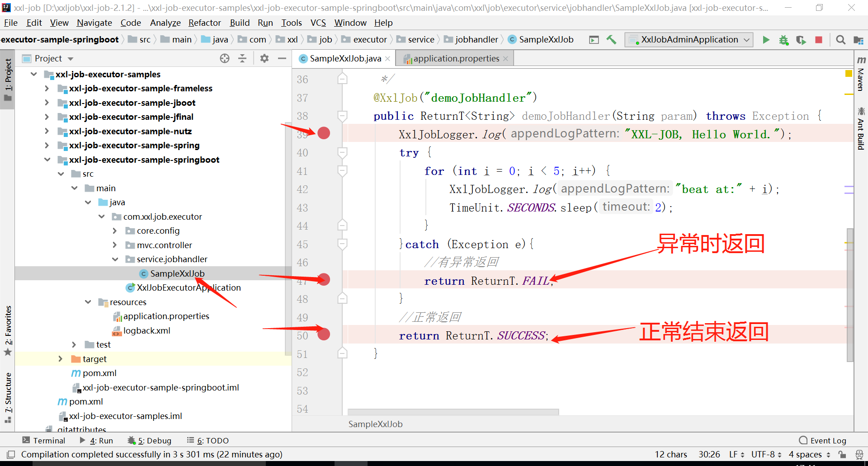This screenshot has height=466, width=868.
Task: Expand xxl-job-executor-sample-frameless module
Action: click(x=47, y=89)
